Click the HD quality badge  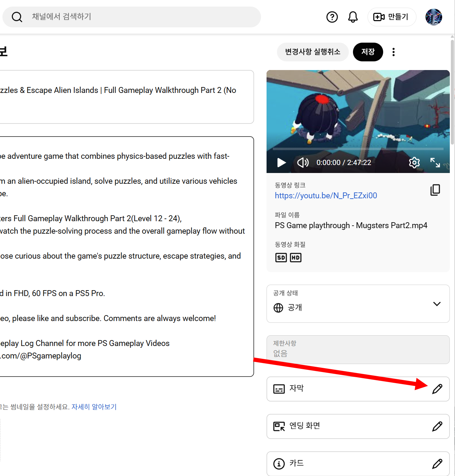click(x=296, y=258)
